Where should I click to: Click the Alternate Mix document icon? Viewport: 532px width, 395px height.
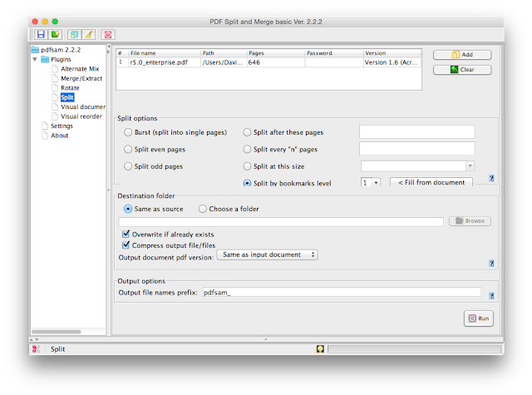click(55, 69)
